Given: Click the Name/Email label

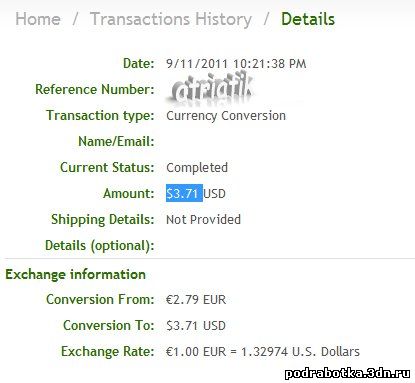Looking at the screenshot, I should coord(116,142).
